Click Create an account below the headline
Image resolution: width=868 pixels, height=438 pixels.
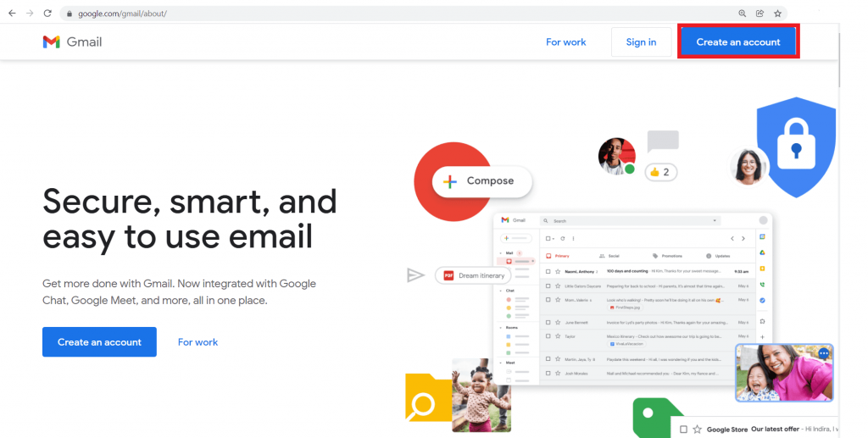100,341
